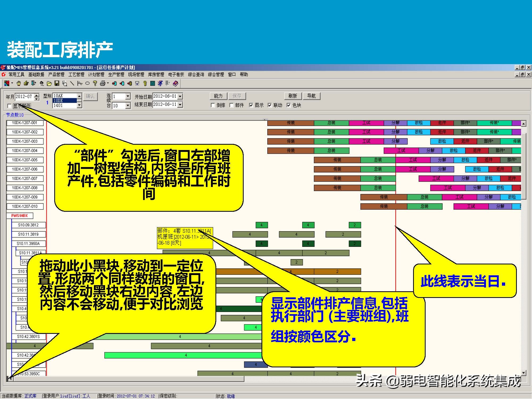Click the exit door toolbar icon
The height and width of the screenshot is (399, 532).
point(34,84)
